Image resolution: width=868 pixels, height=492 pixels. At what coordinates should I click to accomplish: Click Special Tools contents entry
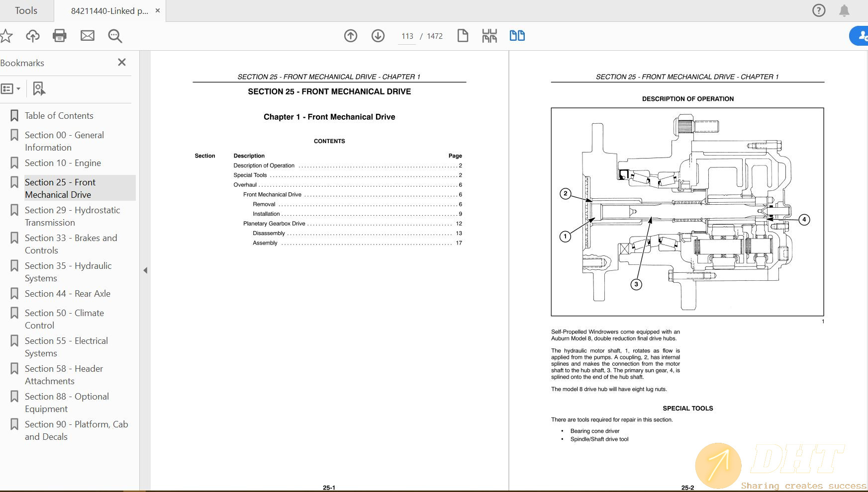348,175
